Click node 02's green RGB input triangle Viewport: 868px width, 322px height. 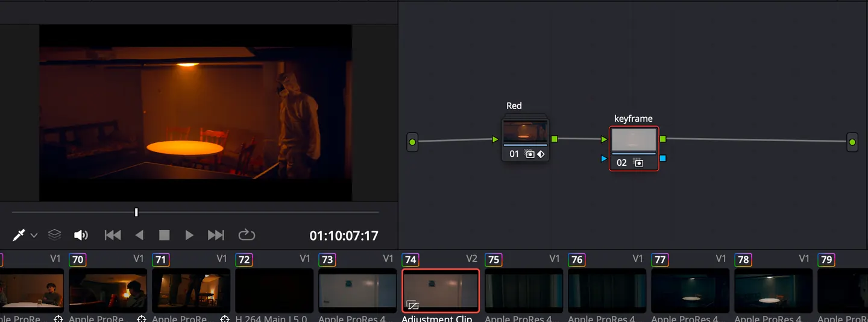point(604,139)
